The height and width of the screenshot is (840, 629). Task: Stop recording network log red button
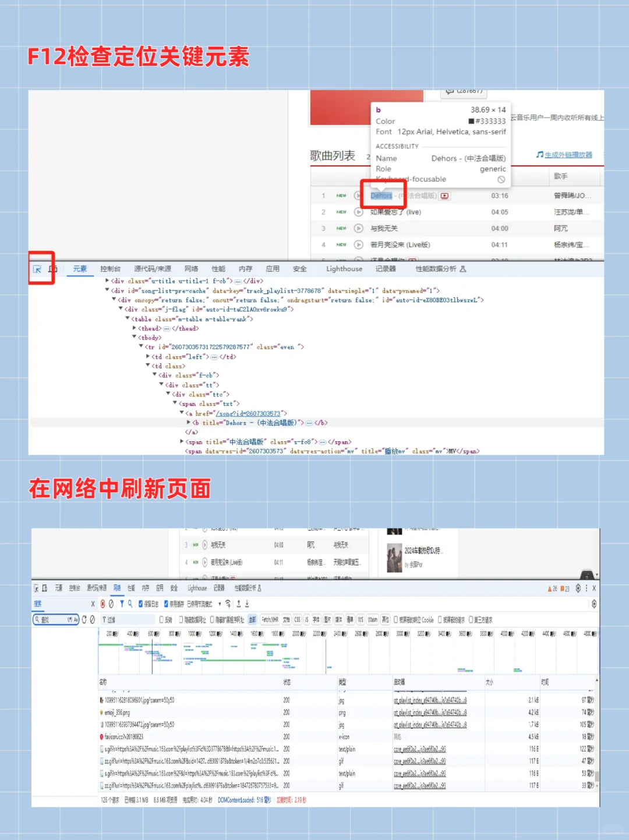pos(103,604)
